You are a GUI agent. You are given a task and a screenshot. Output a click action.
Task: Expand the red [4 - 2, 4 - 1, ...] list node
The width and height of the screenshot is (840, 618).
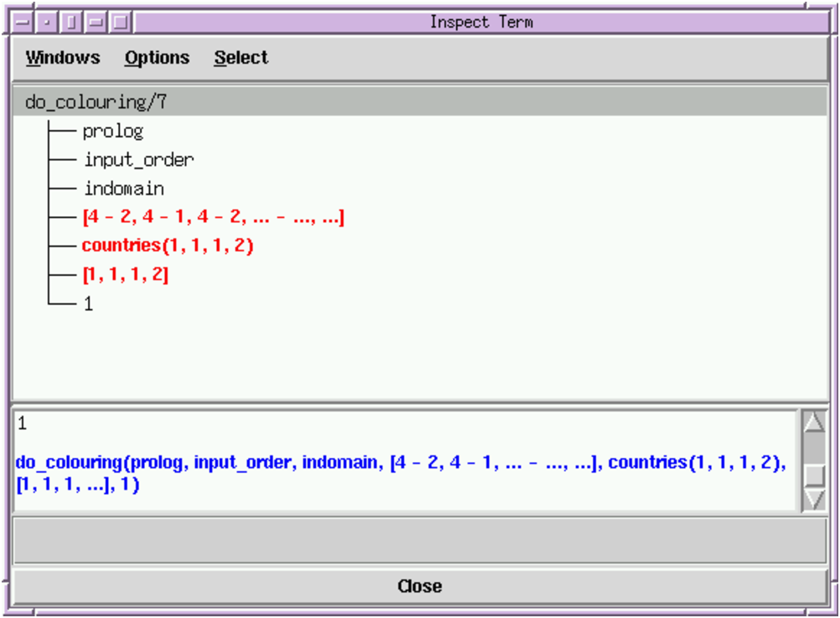tap(213, 218)
